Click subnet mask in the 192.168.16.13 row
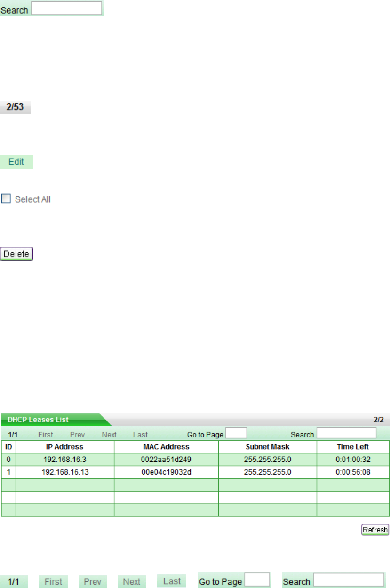Viewport: 391px width, 588px height. point(267,472)
